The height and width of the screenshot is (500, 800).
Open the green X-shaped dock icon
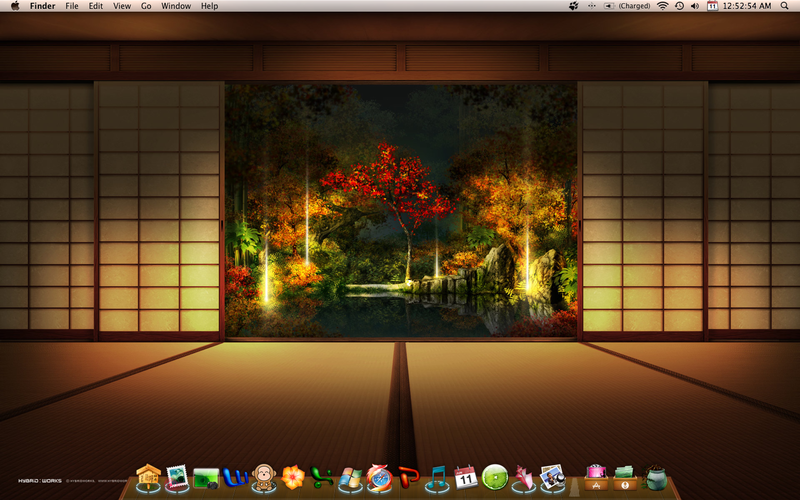(x=321, y=478)
